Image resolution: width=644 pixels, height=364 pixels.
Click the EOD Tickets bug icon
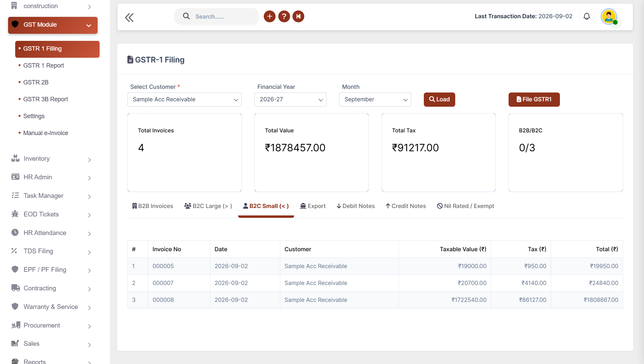(x=15, y=214)
